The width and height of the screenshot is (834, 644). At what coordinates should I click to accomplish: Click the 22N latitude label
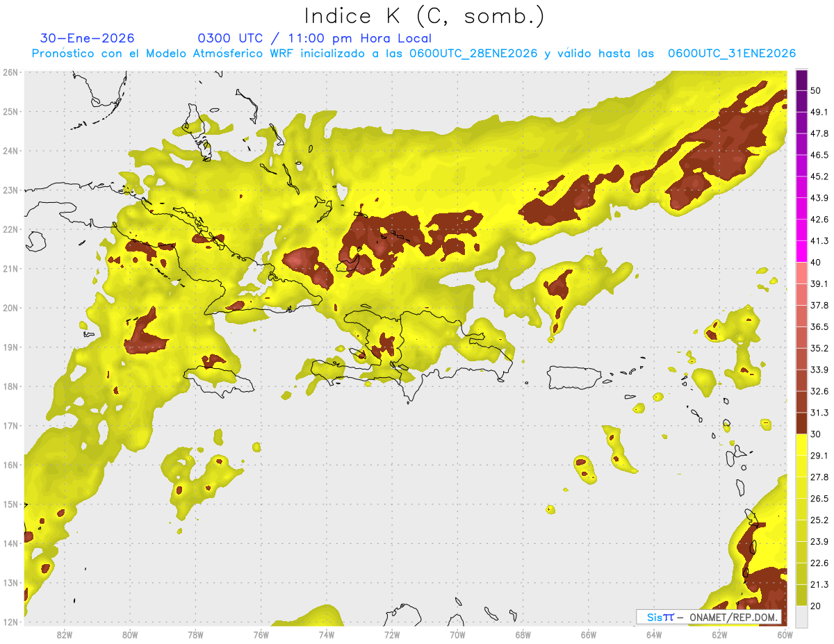(10, 229)
